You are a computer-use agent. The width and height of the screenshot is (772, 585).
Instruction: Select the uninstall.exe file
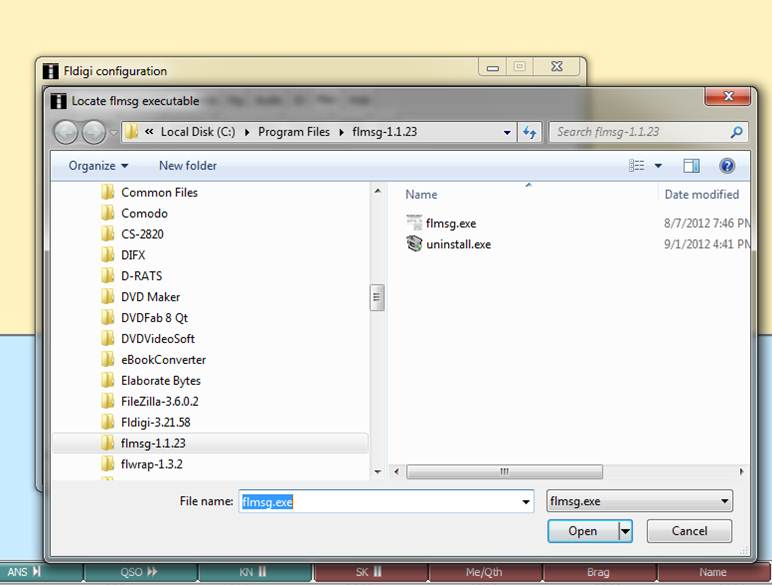pos(458,244)
